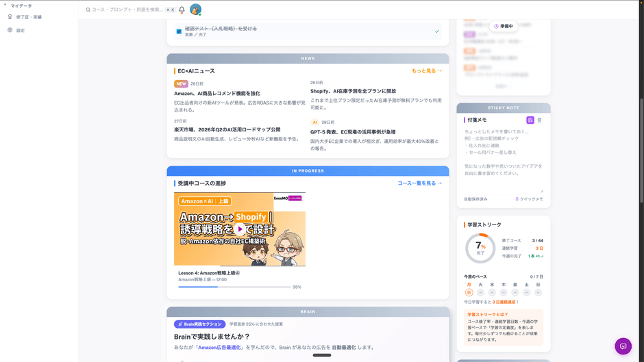This screenshot has height=362, width=644.
Task: Delete the sticky note with the trash icon
Action: (x=539, y=120)
